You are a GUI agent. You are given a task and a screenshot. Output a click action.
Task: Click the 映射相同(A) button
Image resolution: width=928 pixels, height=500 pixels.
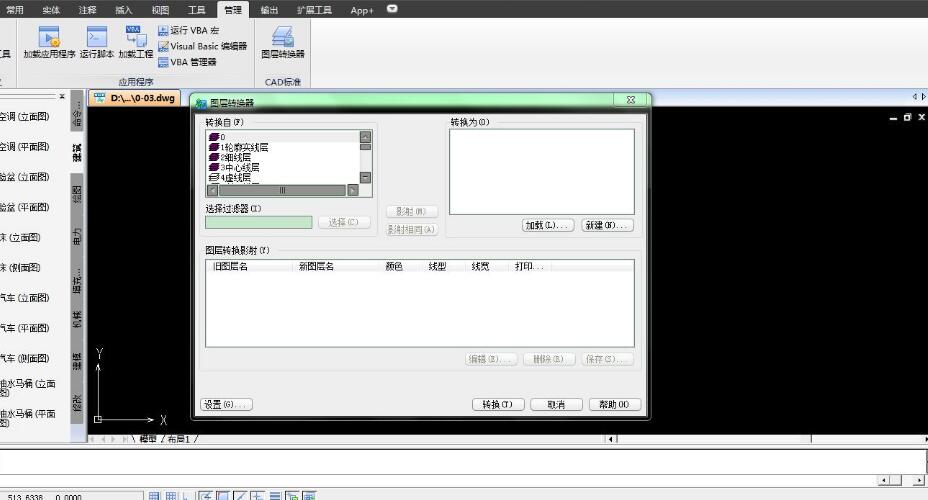411,230
